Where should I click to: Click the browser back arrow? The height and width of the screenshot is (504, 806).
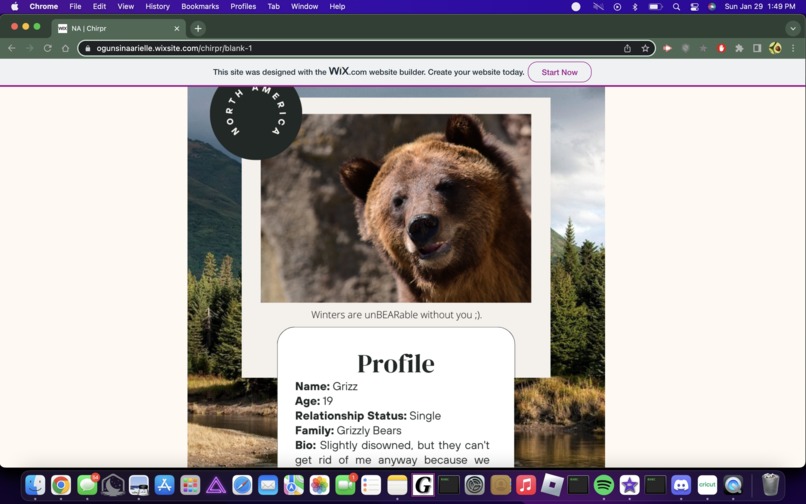click(x=12, y=48)
